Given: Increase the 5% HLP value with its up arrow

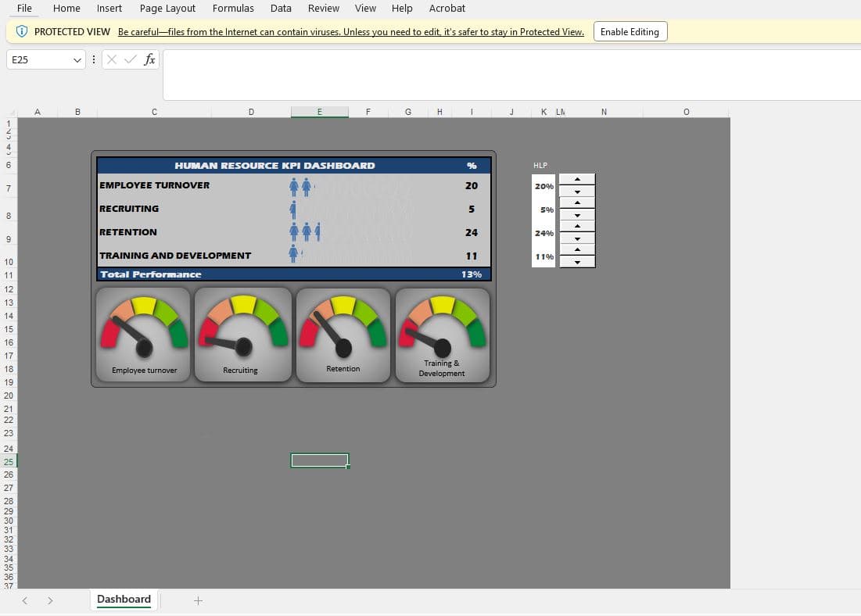Looking at the screenshot, I should tap(577, 203).
